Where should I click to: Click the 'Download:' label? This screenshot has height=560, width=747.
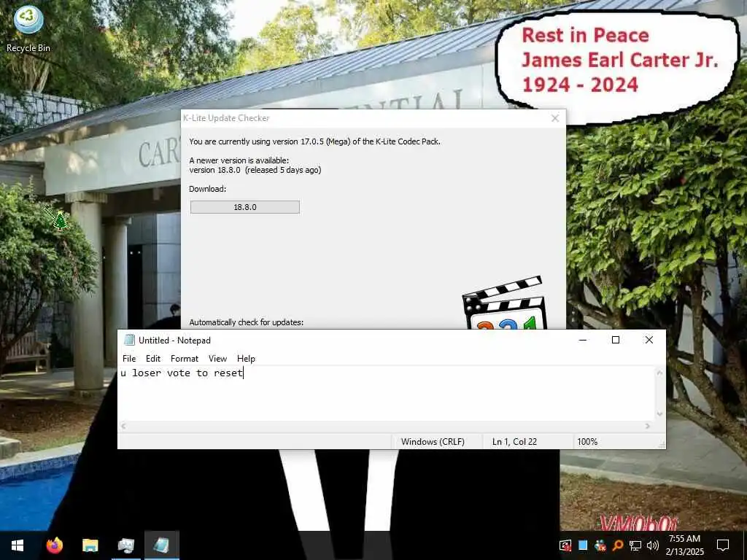pyautogui.click(x=208, y=189)
